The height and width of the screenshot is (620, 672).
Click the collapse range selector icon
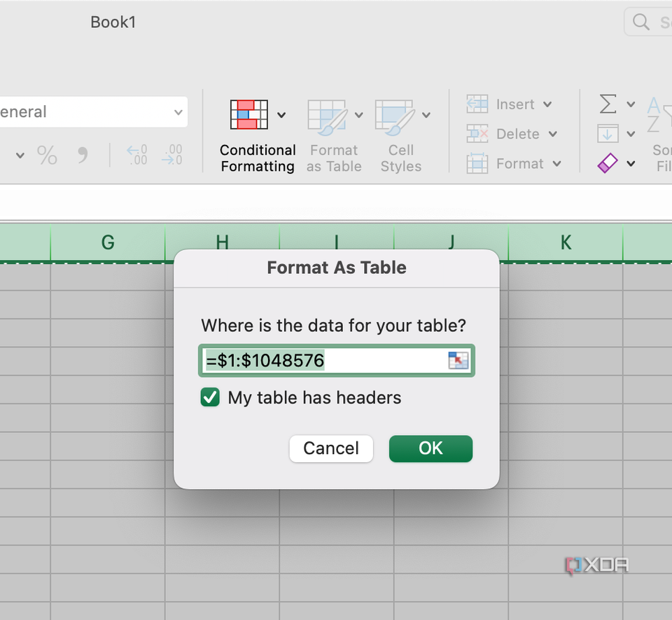pyautogui.click(x=458, y=359)
